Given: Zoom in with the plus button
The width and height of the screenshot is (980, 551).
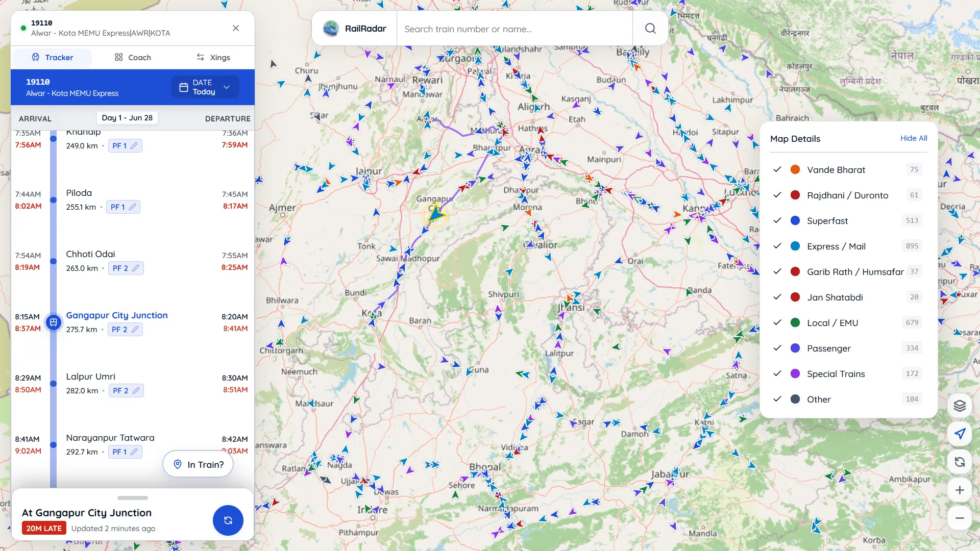Looking at the screenshot, I should 960,490.
